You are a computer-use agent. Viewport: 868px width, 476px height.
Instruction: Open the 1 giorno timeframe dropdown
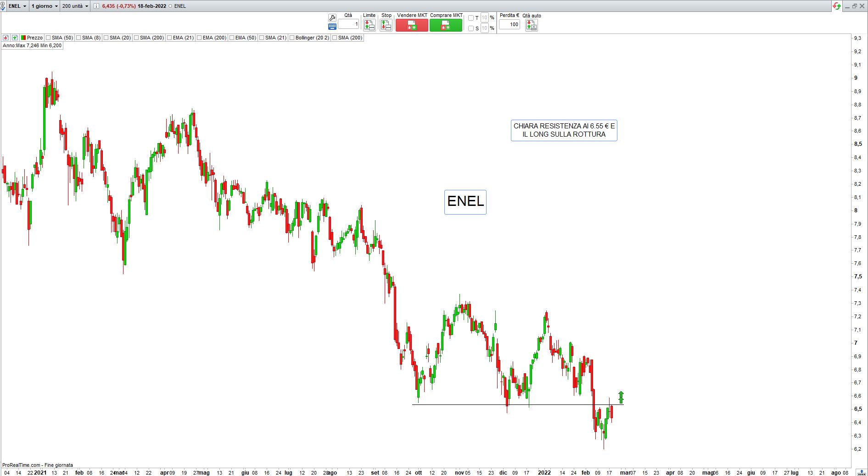pyautogui.click(x=45, y=6)
